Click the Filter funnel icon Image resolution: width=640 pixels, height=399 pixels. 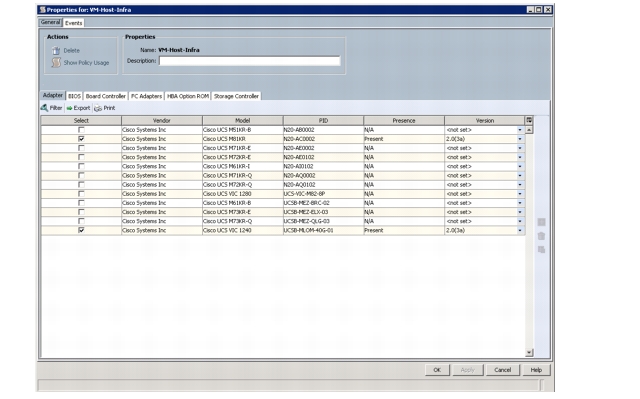pyautogui.click(x=44, y=108)
